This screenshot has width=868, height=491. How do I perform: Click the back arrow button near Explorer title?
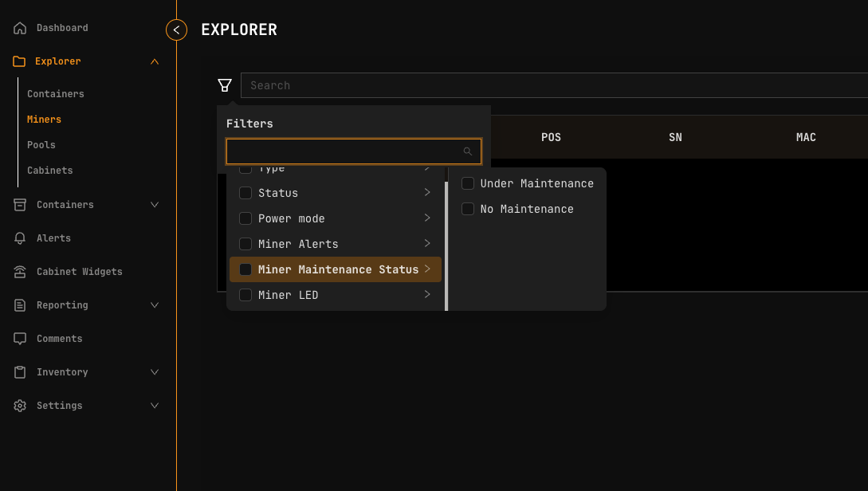[x=176, y=29]
